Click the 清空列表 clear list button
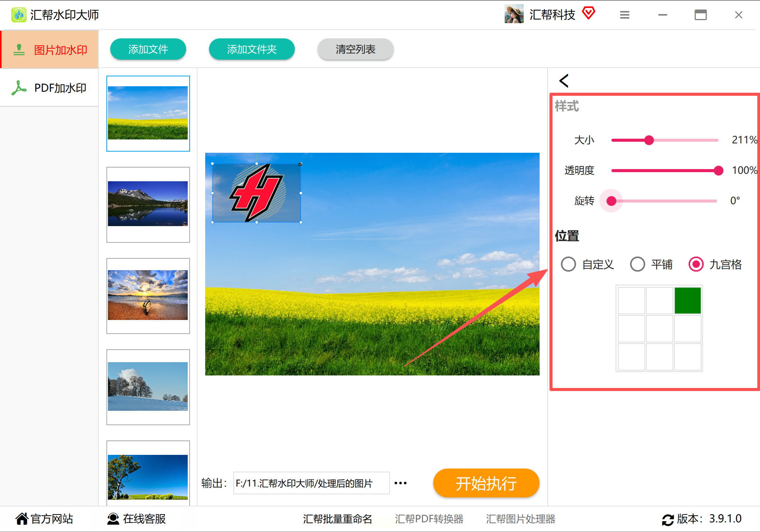 click(355, 49)
